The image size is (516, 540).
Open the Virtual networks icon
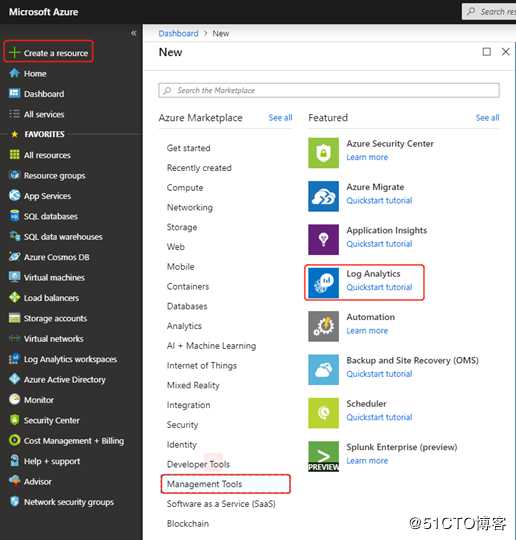pyautogui.click(x=14, y=339)
